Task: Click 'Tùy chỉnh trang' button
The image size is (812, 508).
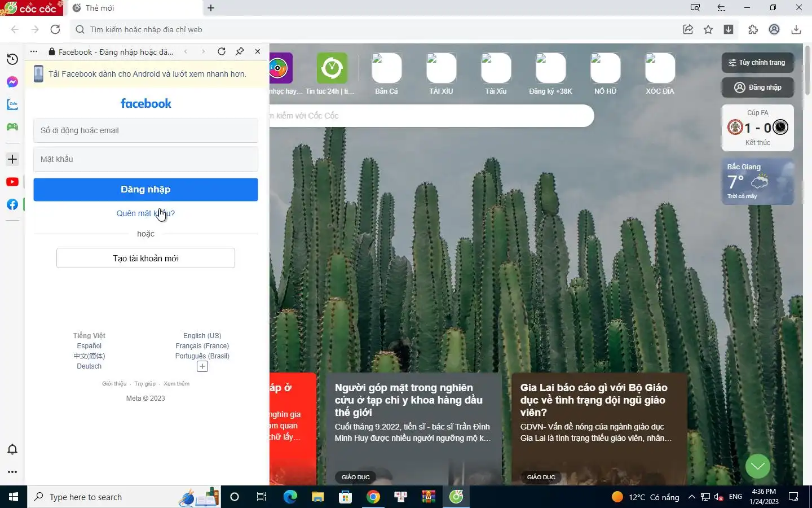Action: click(x=757, y=63)
